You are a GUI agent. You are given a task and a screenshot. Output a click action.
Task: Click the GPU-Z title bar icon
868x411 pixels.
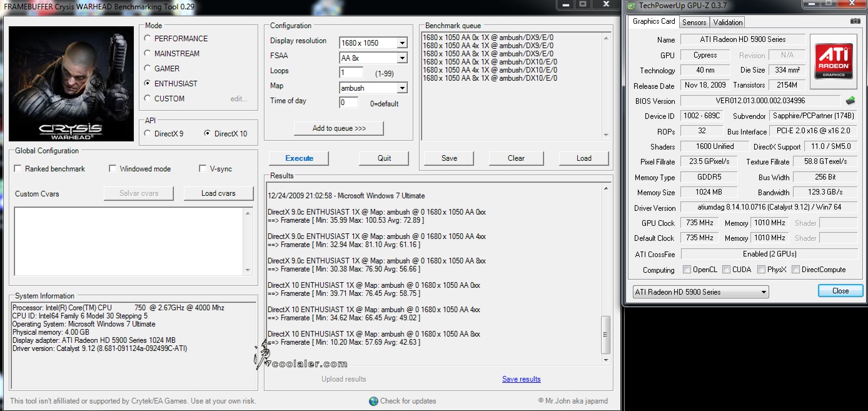[x=632, y=6]
